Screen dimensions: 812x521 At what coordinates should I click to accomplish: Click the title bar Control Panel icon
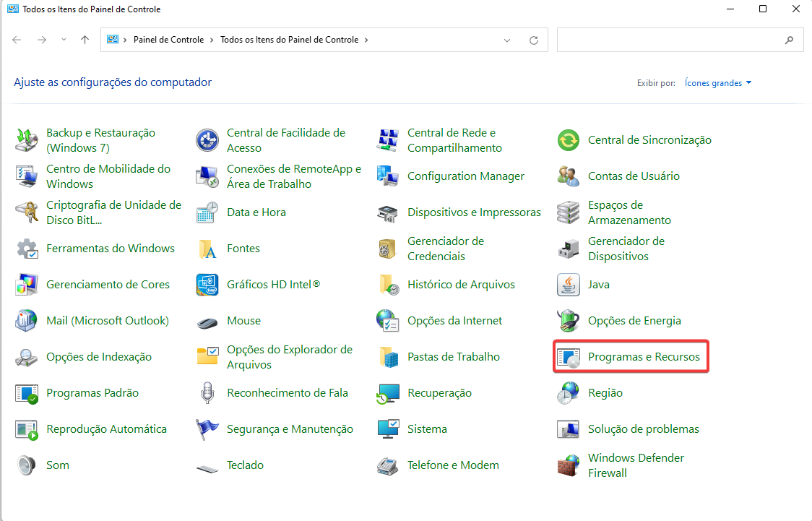point(12,9)
